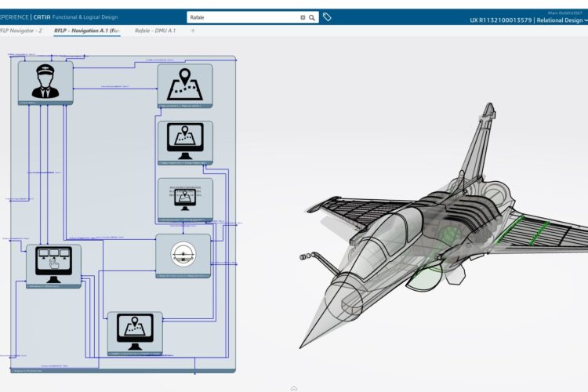Add a new tab with plus button

click(x=193, y=31)
